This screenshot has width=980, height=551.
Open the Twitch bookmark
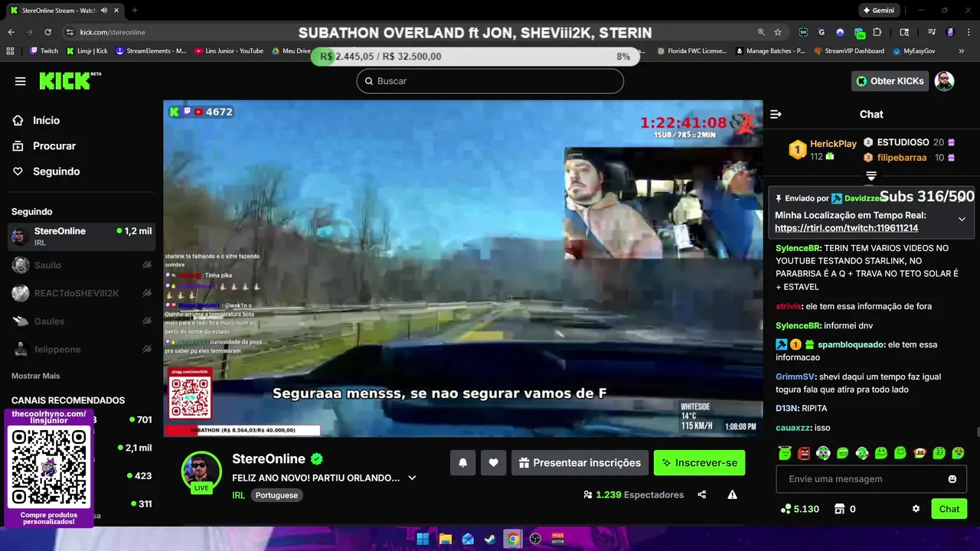pos(44,51)
